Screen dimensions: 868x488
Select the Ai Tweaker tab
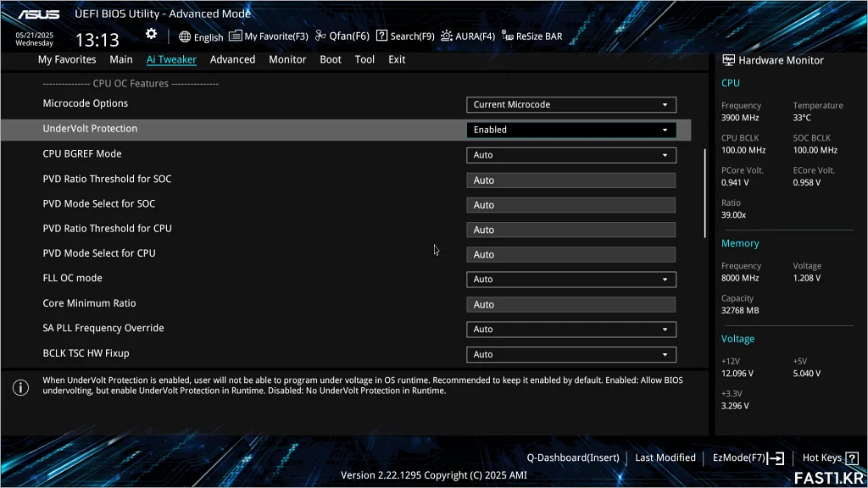(x=171, y=59)
